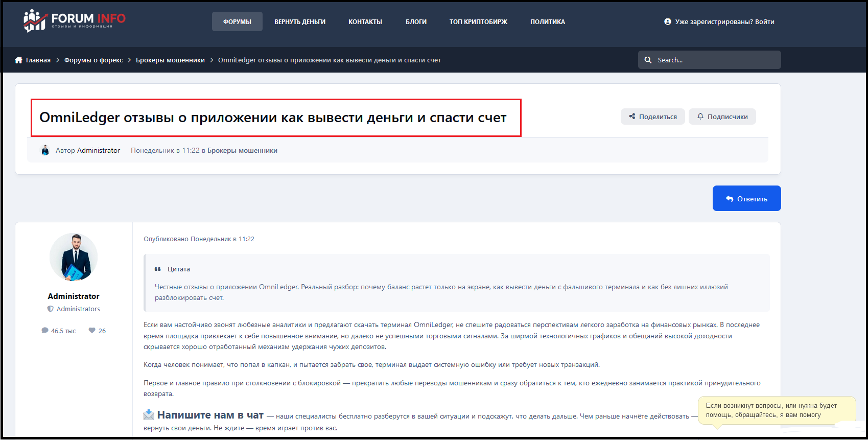Screen dimensions: 868x440
Task: Open the Форумы о форекс breadcrumb
Action: point(93,60)
